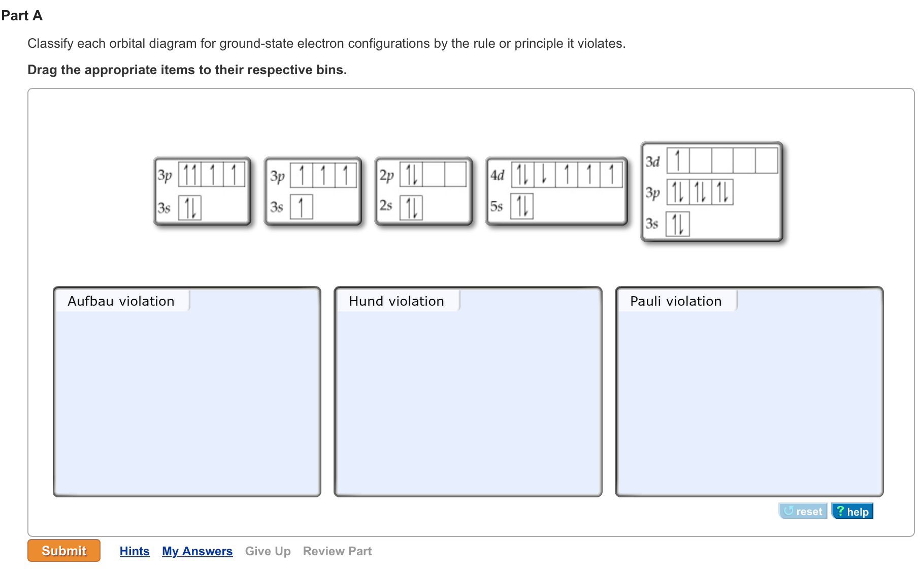This screenshot has height=570, width=924.
Task: Click the Hund violation label tab
Action: coord(397,301)
